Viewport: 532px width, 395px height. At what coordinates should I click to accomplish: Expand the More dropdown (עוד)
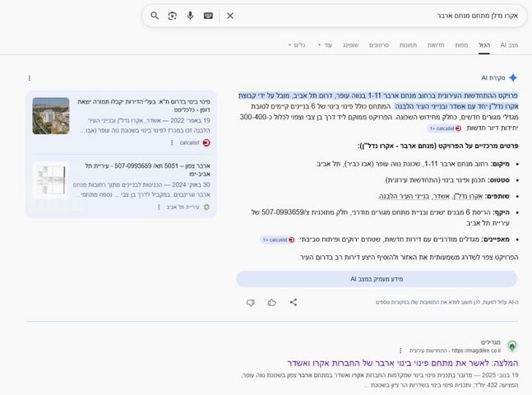pyautogui.click(x=325, y=44)
